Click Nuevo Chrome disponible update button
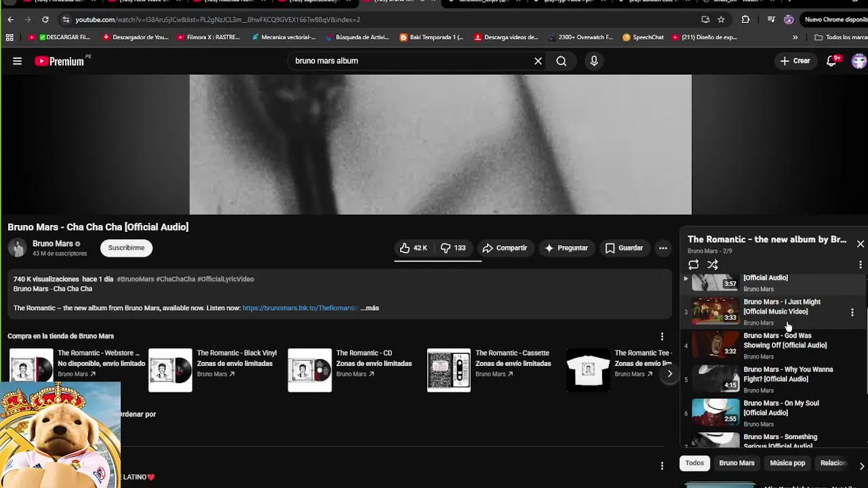 (x=834, y=20)
